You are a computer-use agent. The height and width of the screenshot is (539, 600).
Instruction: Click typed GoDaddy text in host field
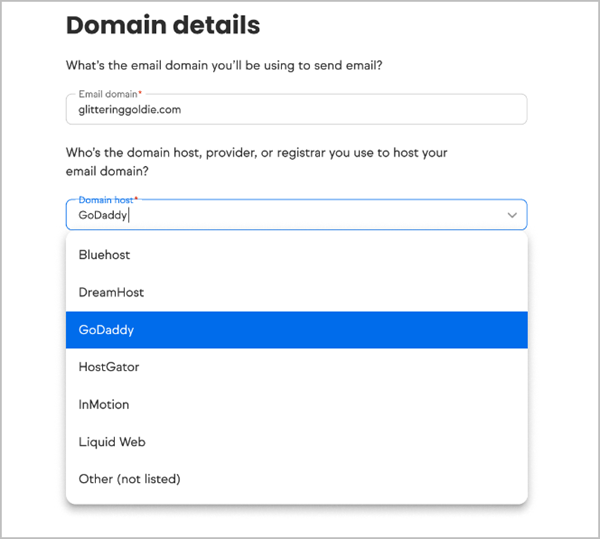pyautogui.click(x=103, y=215)
